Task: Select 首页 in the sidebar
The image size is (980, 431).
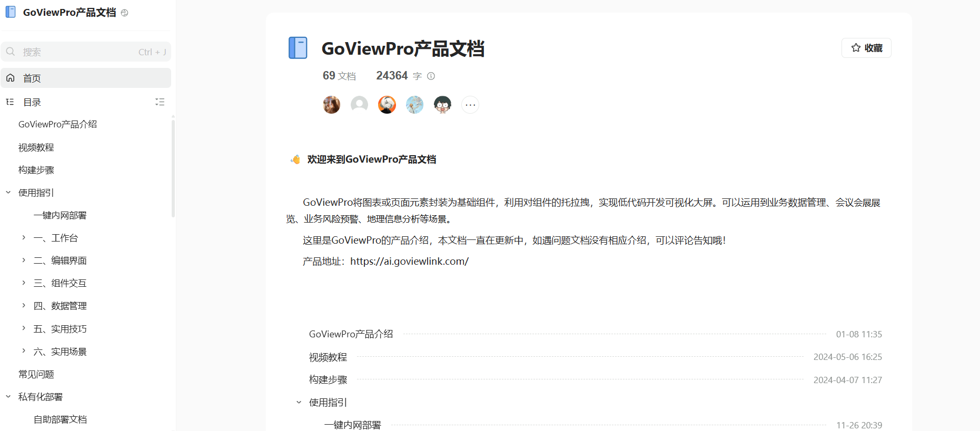Action: pyautogui.click(x=86, y=78)
